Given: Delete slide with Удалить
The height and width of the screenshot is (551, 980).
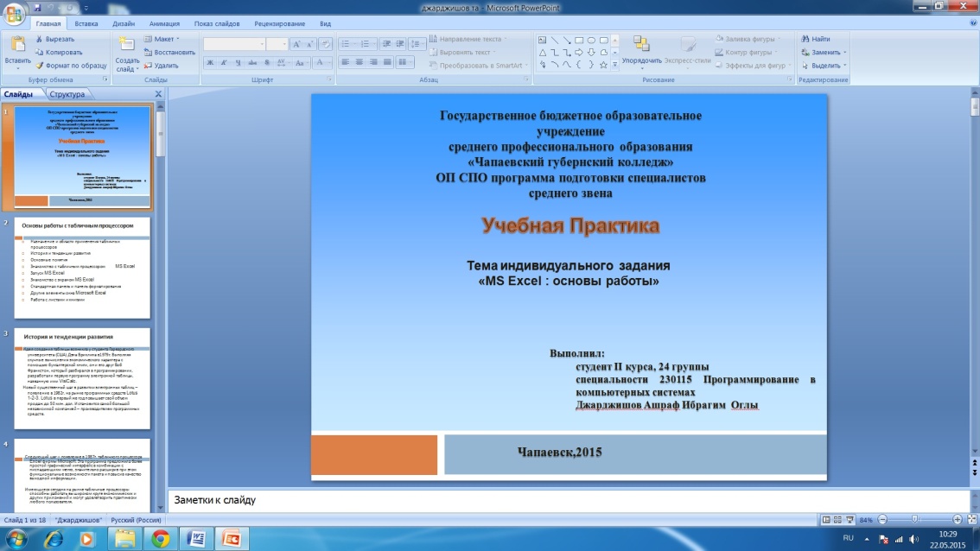Looking at the screenshot, I should coord(162,66).
